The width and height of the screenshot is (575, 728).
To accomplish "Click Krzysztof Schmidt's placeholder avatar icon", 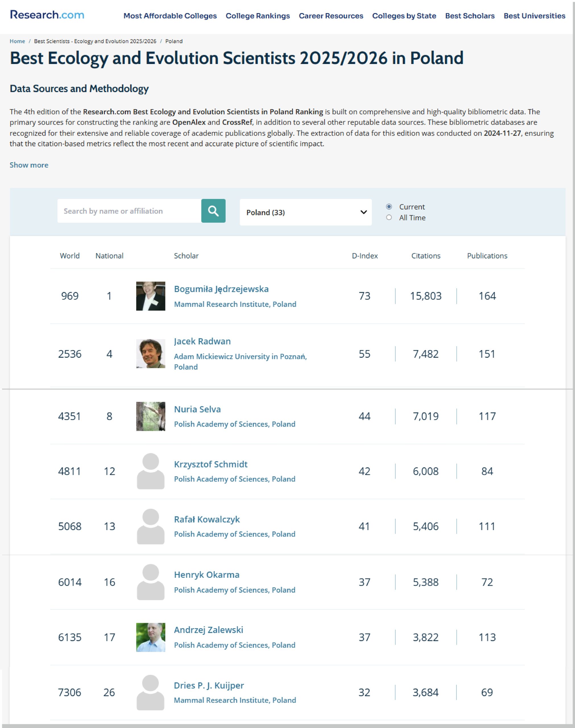I will point(150,471).
